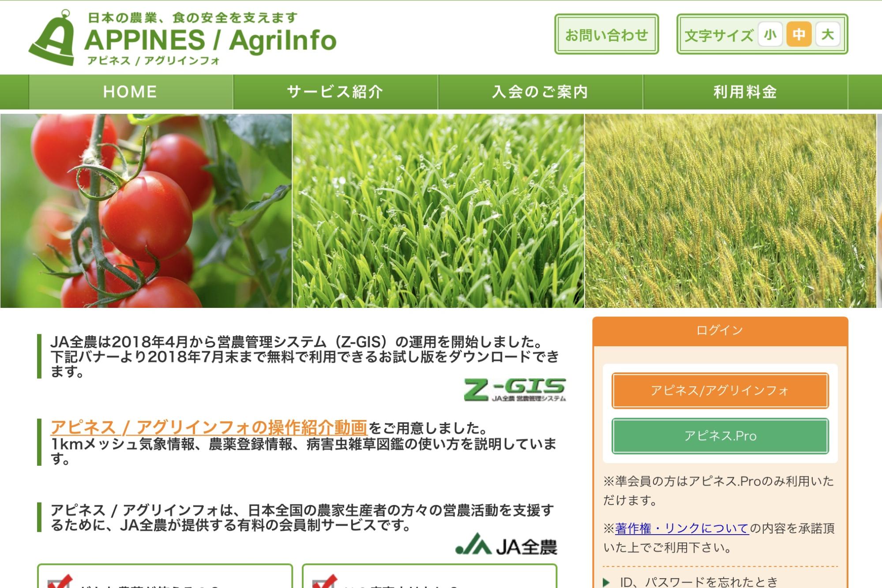Click the APPINES / AgriInfo title text
Image resolution: width=882 pixels, height=588 pixels.
tap(210, 40)
